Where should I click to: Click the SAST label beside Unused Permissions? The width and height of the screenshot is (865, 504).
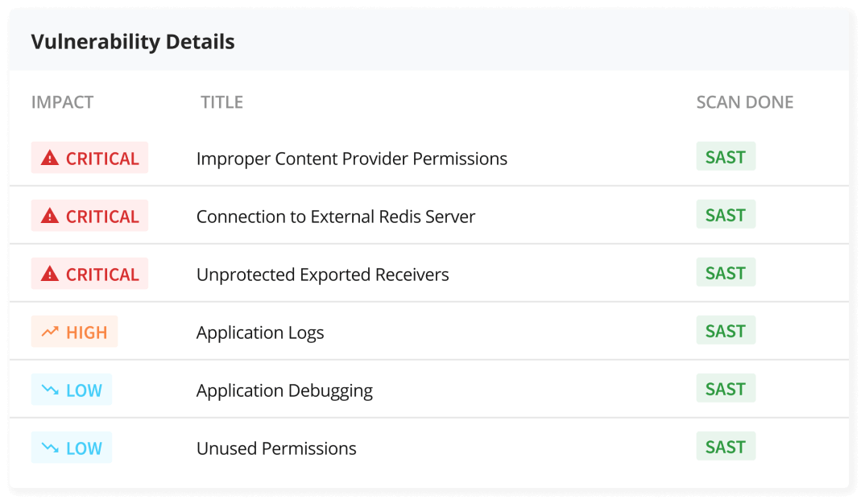(x=726, y=446)
